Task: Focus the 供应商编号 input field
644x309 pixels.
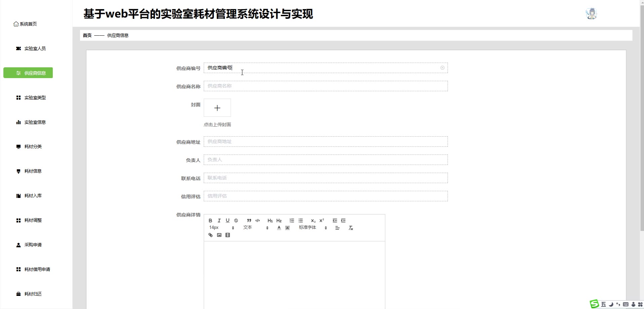Action: (325, 68)
